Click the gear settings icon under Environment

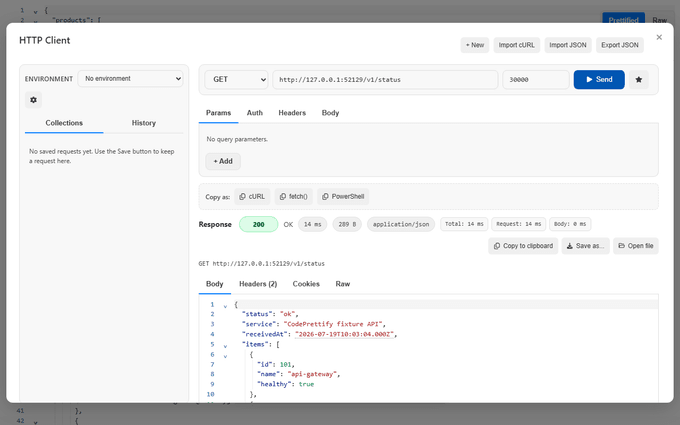(x=33, y=100)
